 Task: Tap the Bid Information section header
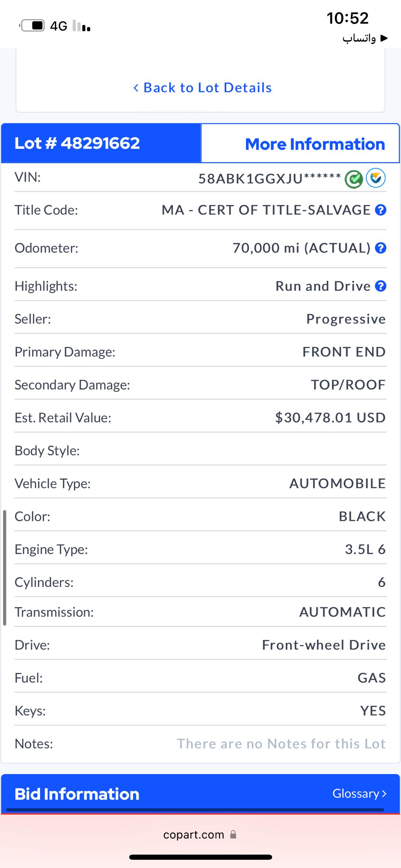(77, 794)
